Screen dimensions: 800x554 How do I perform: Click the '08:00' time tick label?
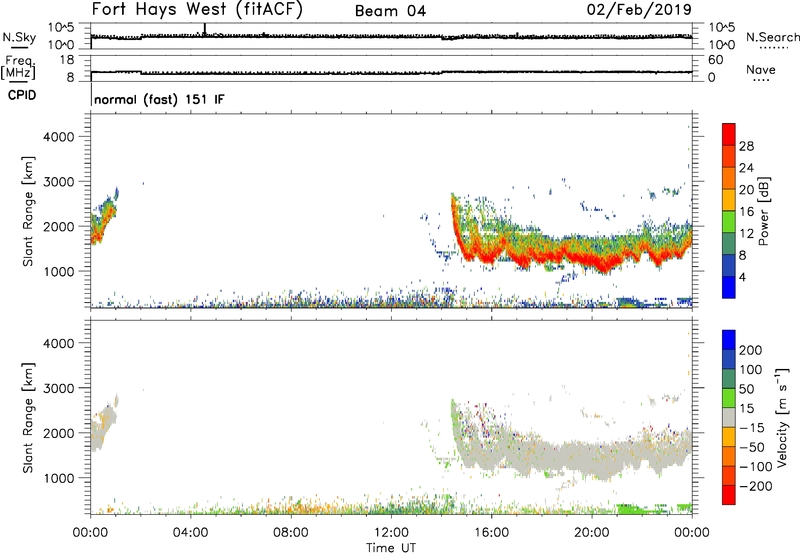[x=291, y=533]
